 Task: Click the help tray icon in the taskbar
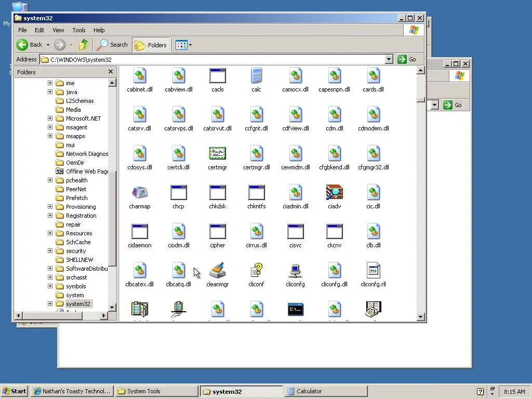click(480, 391)
